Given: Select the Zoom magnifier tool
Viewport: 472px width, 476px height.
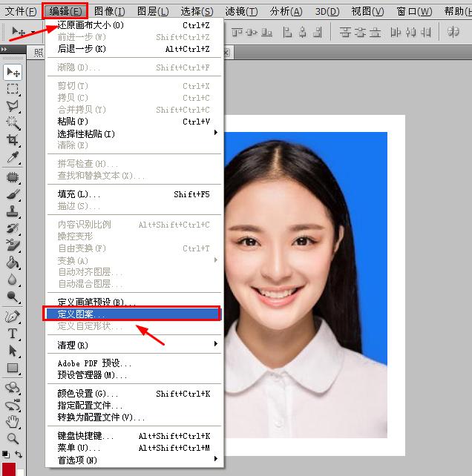Looking at the screenshot, I should (x=13, y=438).
